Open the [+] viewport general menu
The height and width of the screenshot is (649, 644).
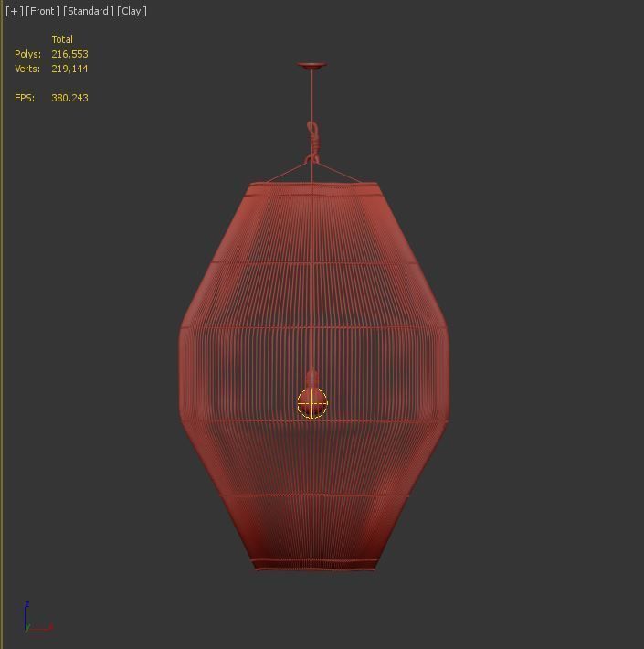(15, 11)
